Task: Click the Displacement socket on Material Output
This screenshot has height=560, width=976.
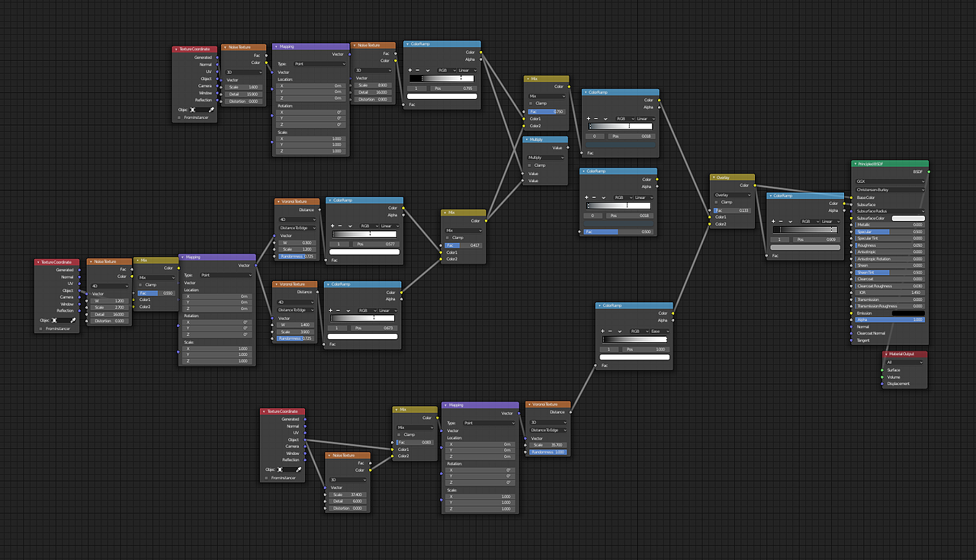Action: coord(882,384)
